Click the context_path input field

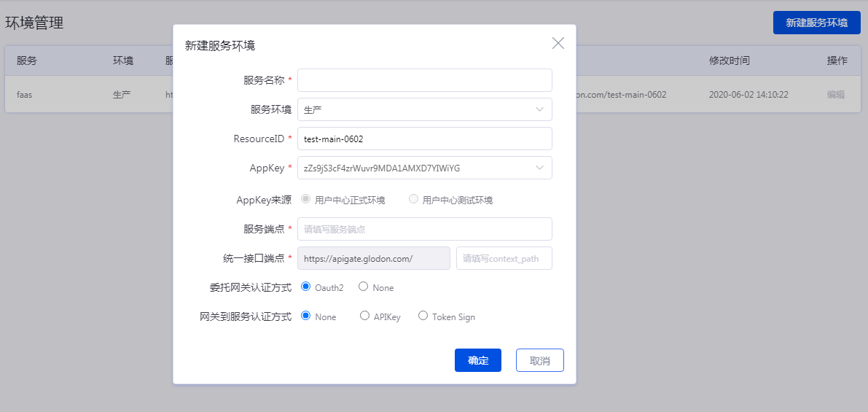pos(504,258)
